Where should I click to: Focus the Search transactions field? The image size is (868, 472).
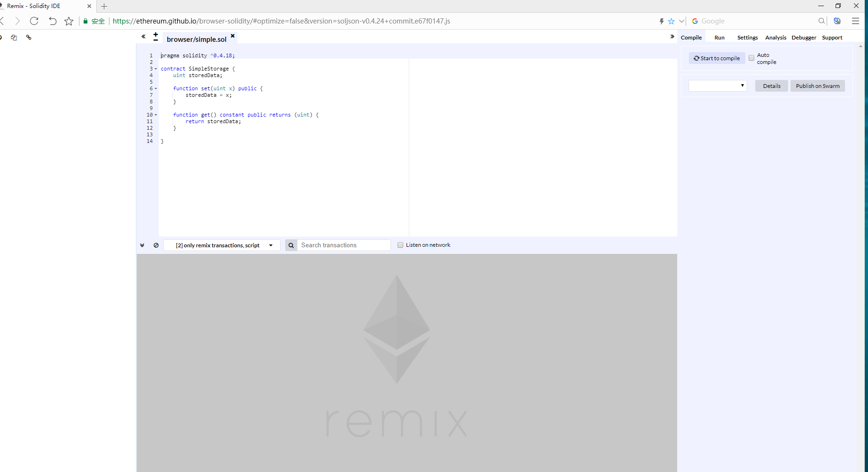[344, 245]
